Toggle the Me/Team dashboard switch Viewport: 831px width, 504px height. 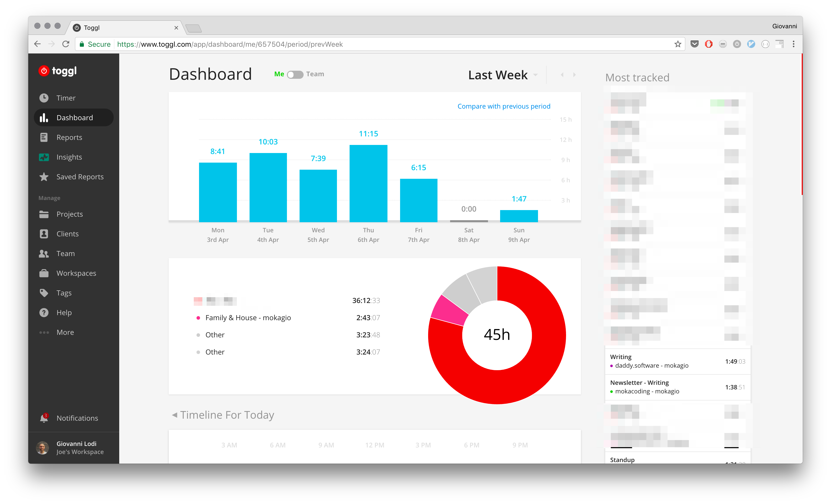point(295,74)
